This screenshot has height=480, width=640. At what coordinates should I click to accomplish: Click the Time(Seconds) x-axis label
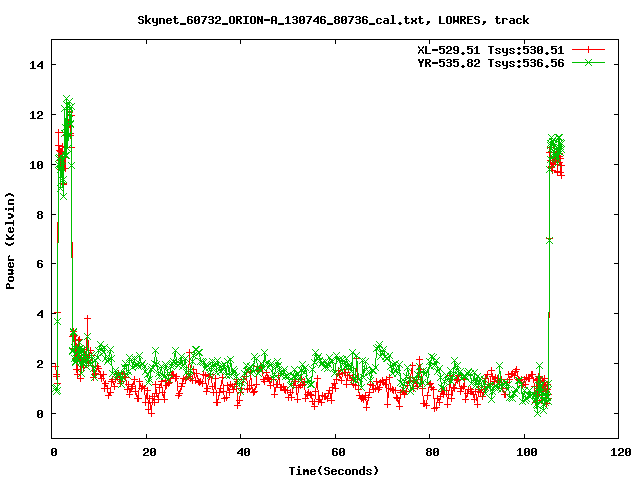(333, 471)
